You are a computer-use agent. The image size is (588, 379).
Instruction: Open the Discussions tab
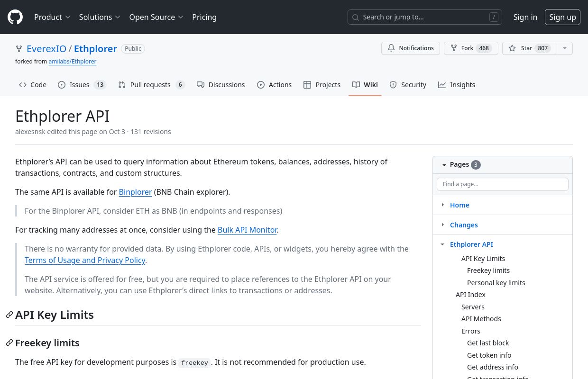click(221, 85)
